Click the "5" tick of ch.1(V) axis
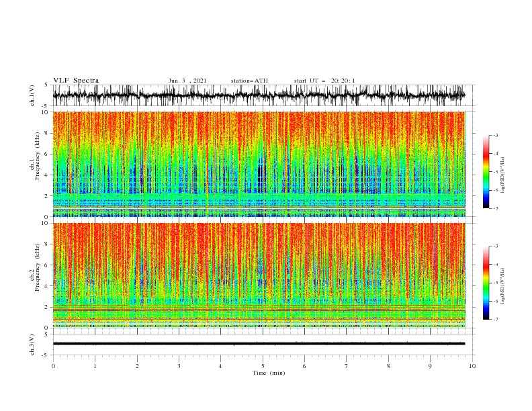 (46, 85)
